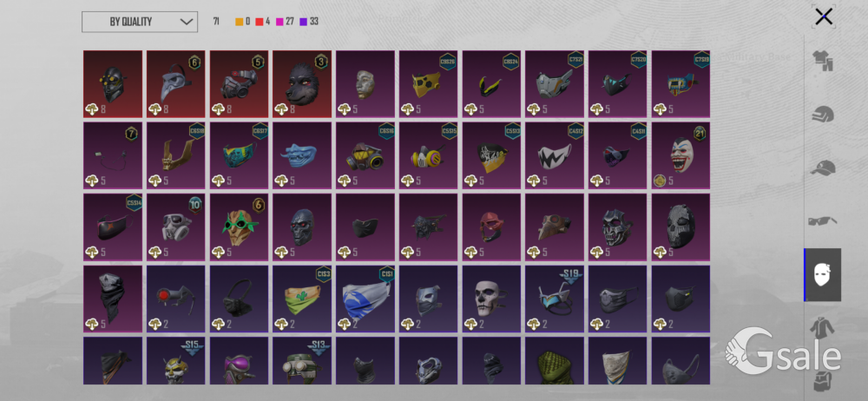The width and height of the screenshot is (868, 401).
Task: Close the inventory with the X button
Action: 824,16
